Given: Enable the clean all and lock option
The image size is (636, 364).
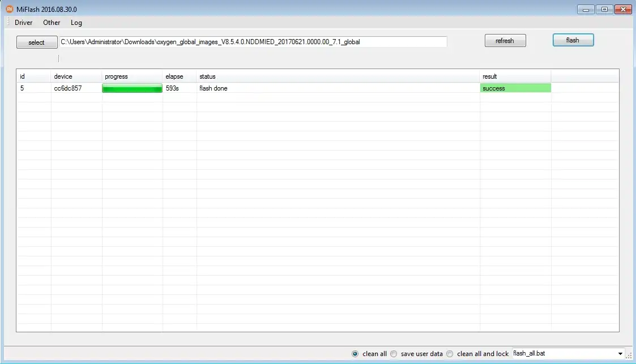Looking at the screenshot, I should pyautogui.click(x=450, y=354).
